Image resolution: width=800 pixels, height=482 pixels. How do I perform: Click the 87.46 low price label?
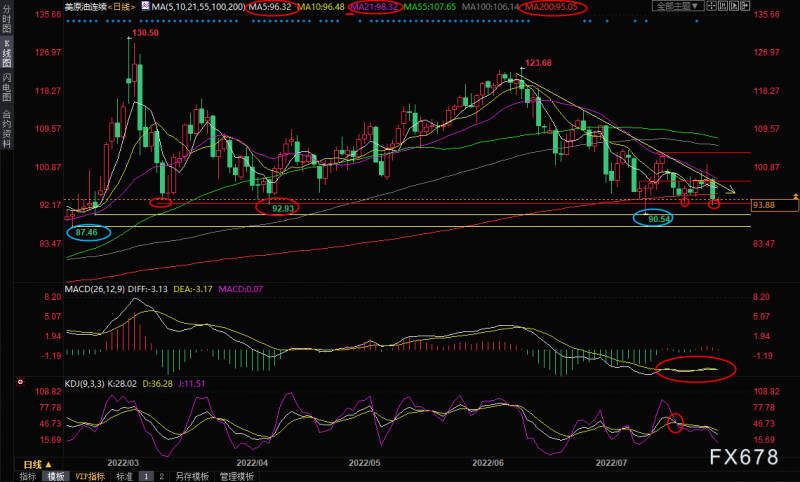(87, 233)
